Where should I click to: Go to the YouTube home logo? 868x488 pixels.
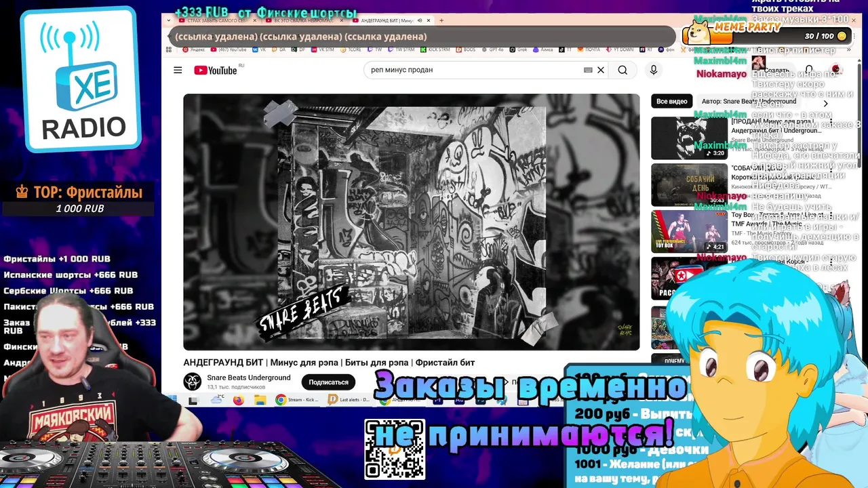tap(216, 70)
